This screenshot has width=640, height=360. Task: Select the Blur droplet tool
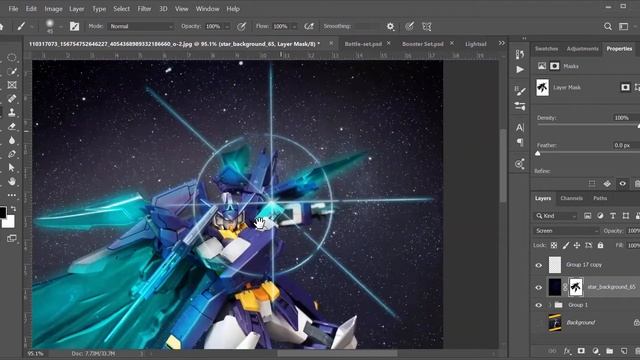(x=12, y=140)
